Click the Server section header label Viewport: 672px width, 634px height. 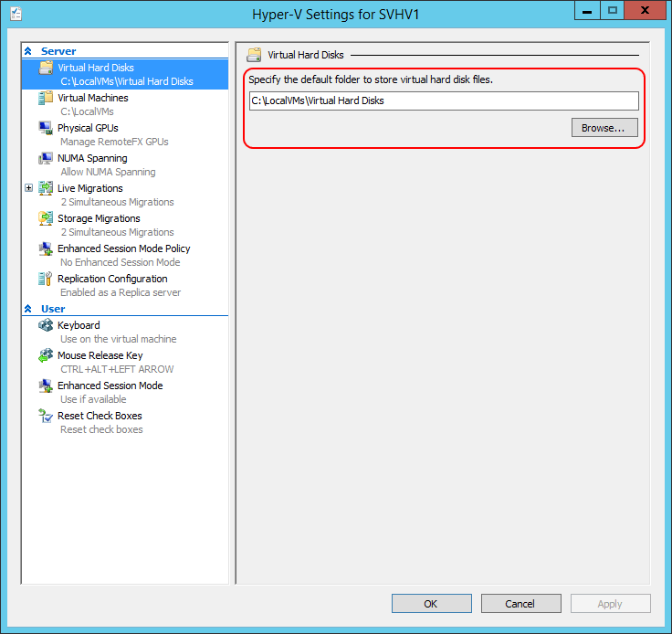pos(58,51)
